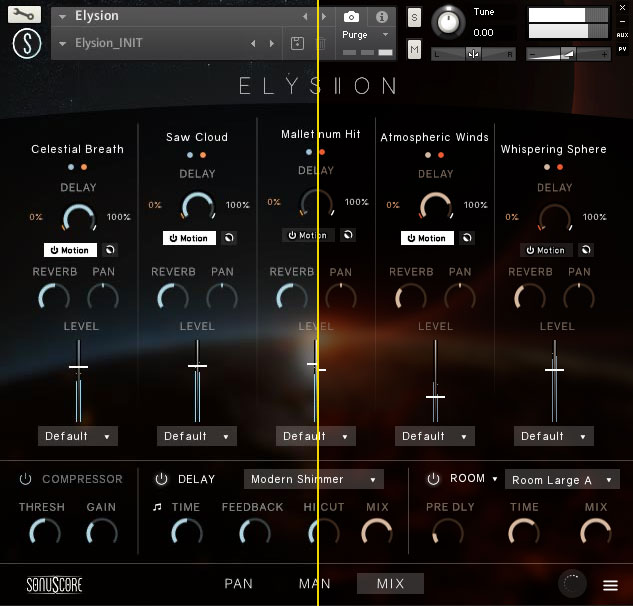The image size is (633, 606).
Task: Click motion cycle icon for Celestial Breath
Action: tap(110, 250)
